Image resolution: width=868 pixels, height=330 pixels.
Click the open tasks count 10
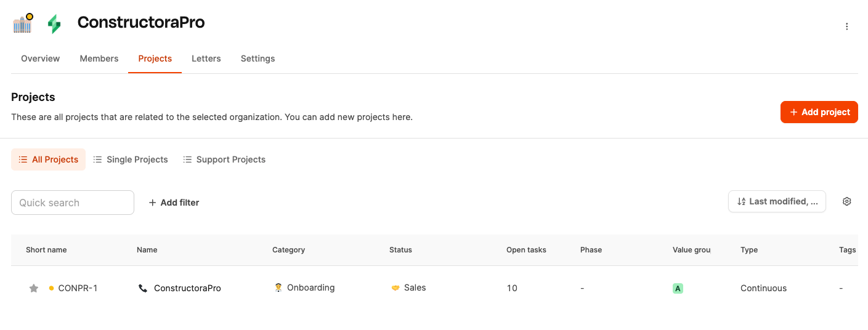512,288
